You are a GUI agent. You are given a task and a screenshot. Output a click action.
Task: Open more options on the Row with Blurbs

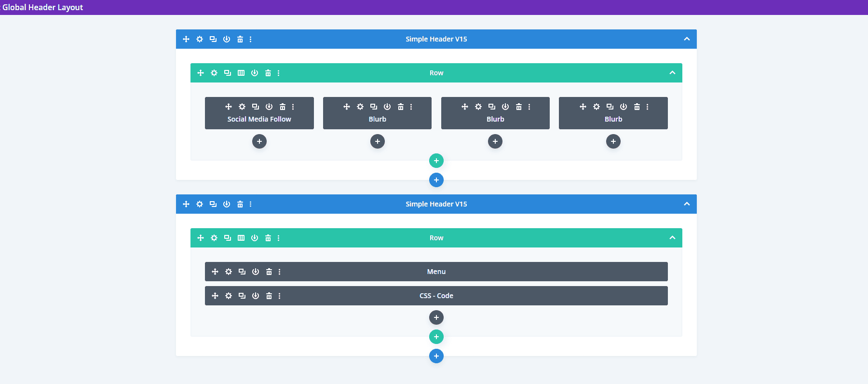[x=279, y=73]
